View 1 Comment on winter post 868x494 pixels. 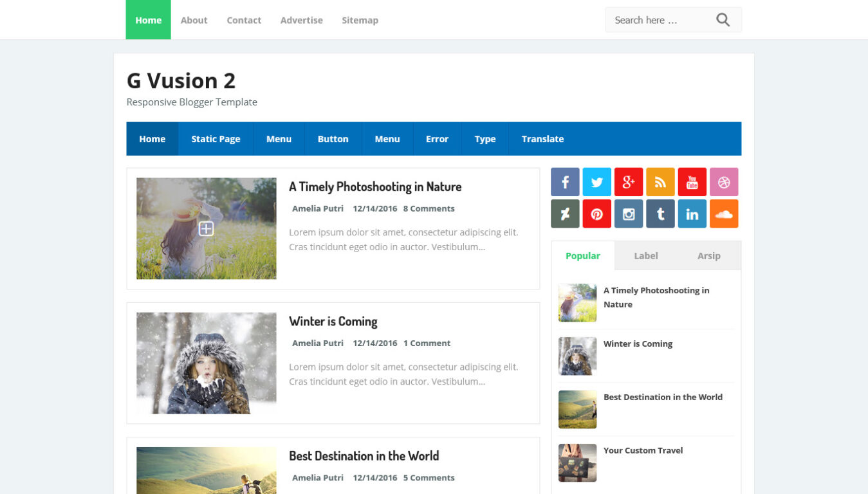click(427, 343)
